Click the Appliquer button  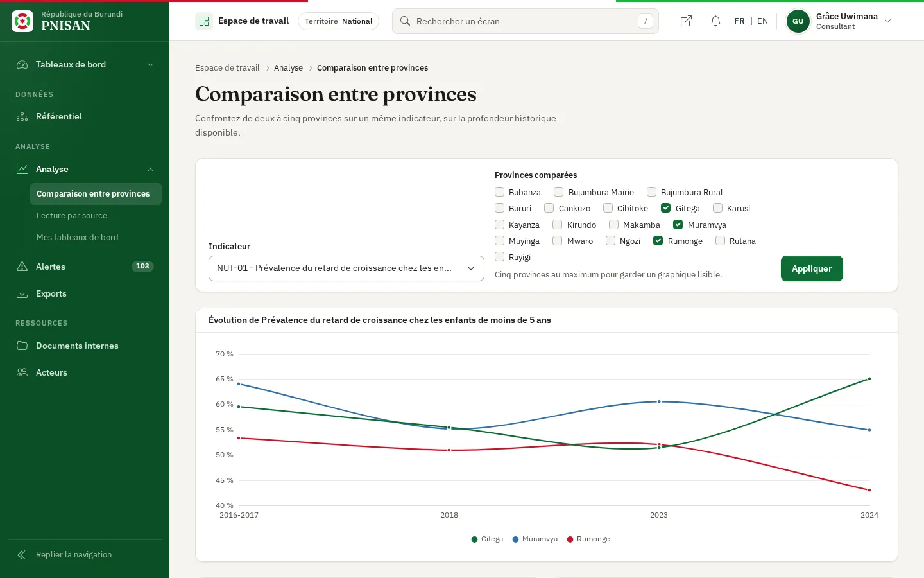[x=812, y=268]
